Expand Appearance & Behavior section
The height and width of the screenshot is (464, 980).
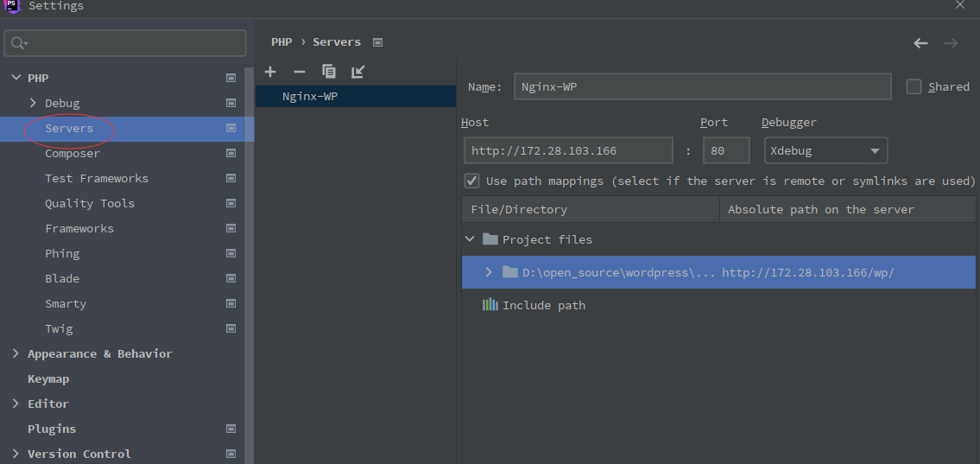[16, 354]
